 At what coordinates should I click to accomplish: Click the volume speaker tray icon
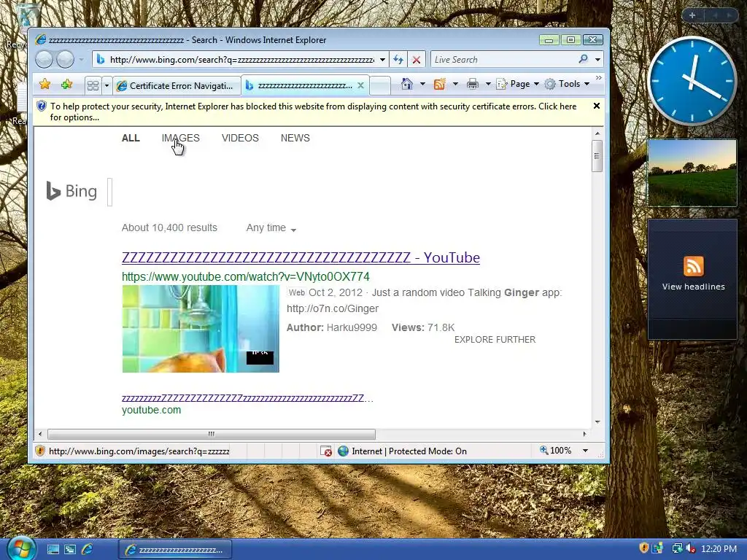tap(690, 548)
